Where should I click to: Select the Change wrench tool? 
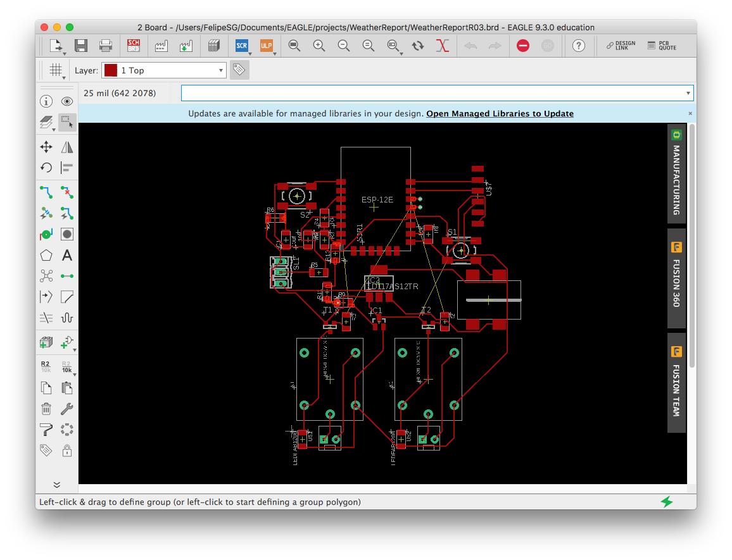coord(67,409)
